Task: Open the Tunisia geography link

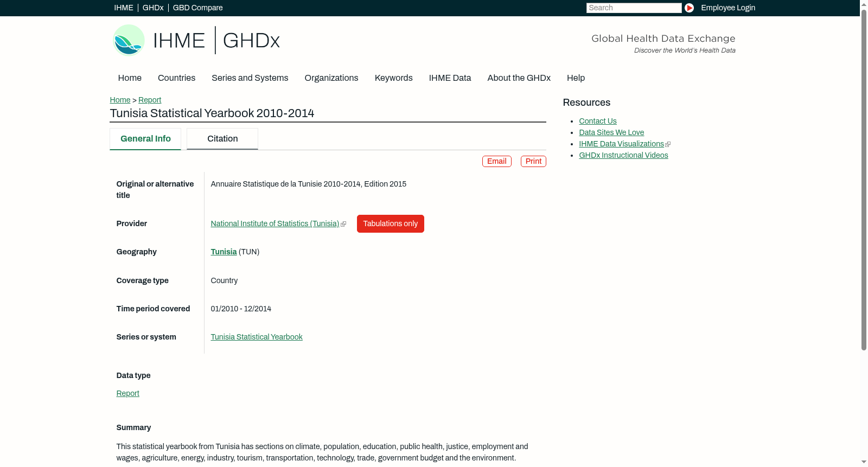Action: (x=224, y=252)
